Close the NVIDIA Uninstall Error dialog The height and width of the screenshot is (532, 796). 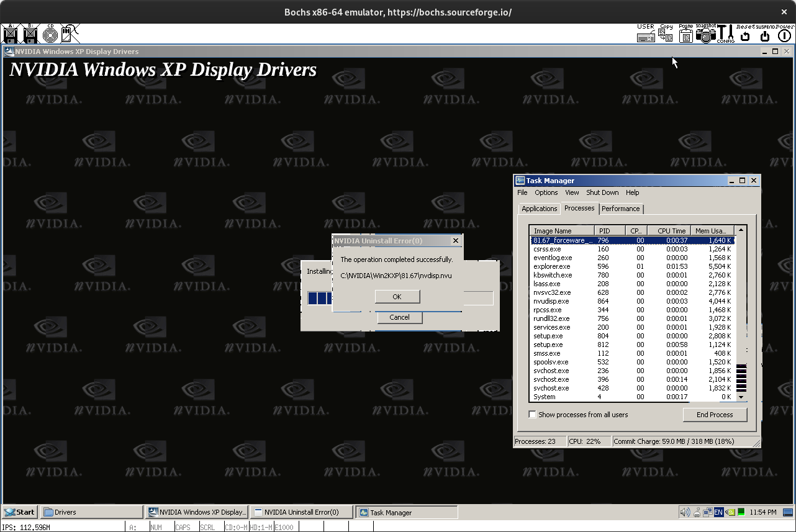click(456, 241)
